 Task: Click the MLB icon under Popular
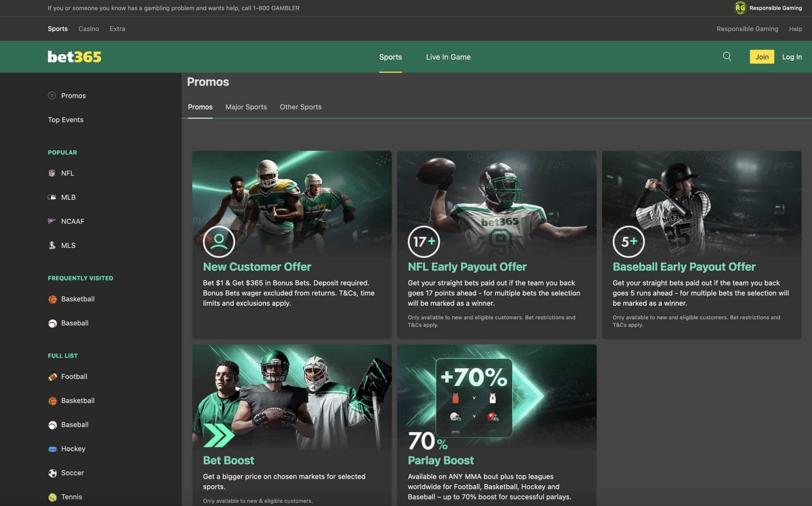52,197
